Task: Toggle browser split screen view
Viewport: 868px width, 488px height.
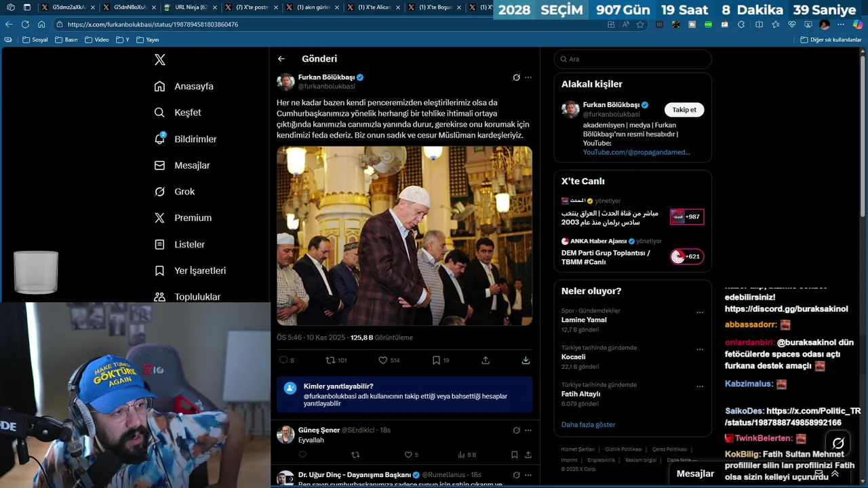Action: (x=759, y=24)
